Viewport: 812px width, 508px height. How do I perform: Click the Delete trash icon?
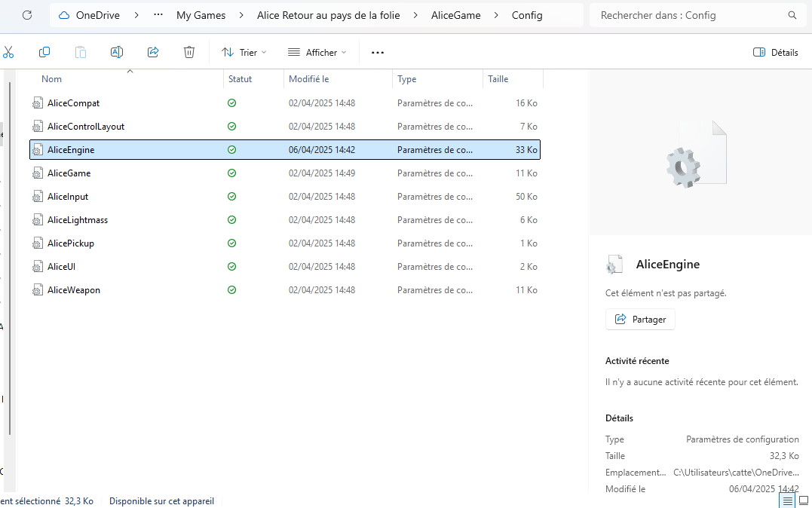click(189, 52)
